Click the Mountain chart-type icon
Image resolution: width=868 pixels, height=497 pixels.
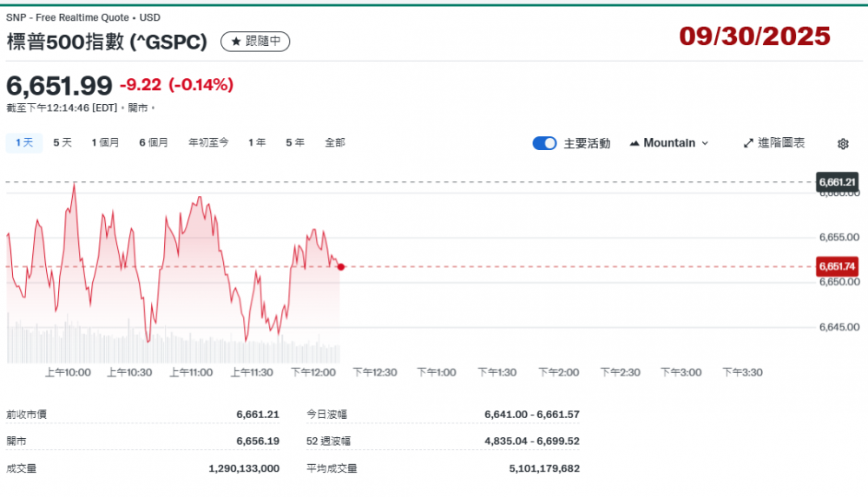[x=634, y=143]
